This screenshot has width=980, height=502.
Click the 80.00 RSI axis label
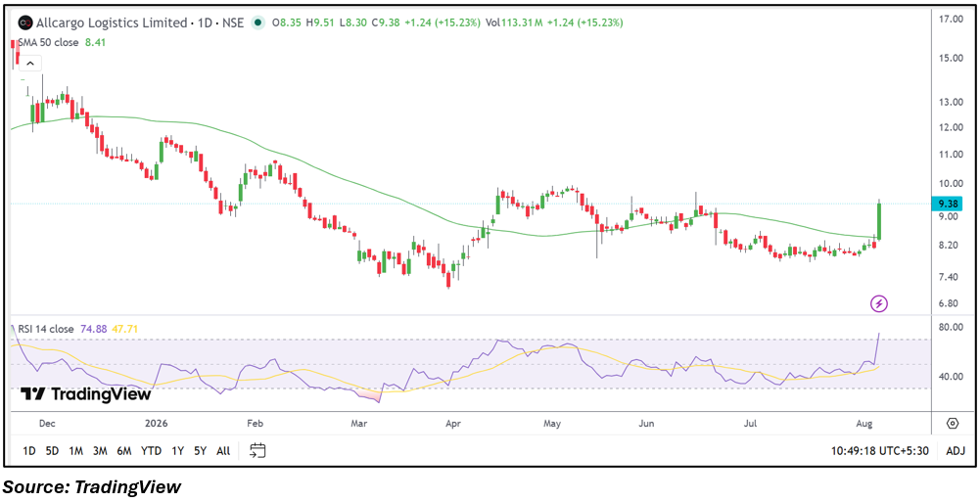pos(950,327)
